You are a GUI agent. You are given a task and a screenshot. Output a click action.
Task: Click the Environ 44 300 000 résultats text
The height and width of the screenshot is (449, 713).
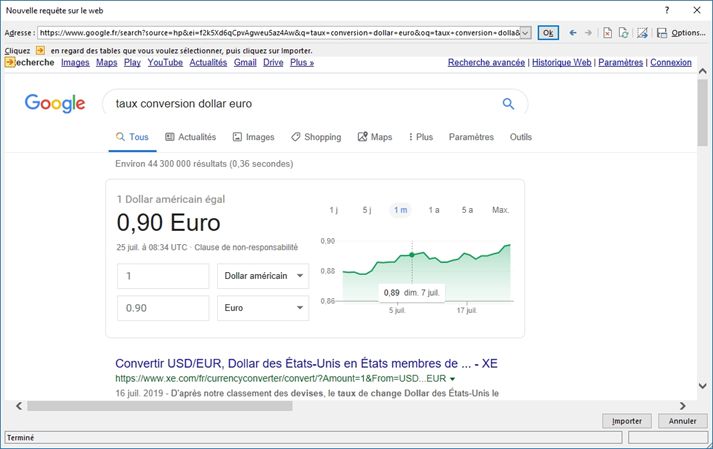click(x=204, y=164)
